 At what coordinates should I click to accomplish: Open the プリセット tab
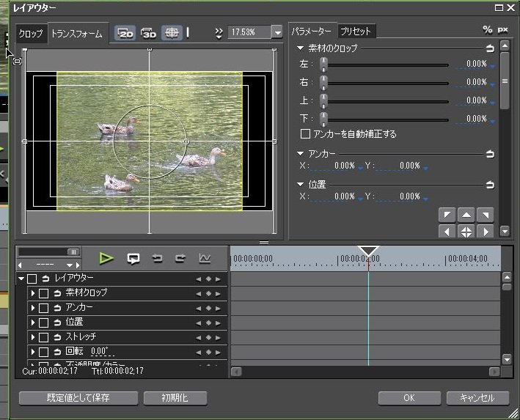tap(356, 32)
